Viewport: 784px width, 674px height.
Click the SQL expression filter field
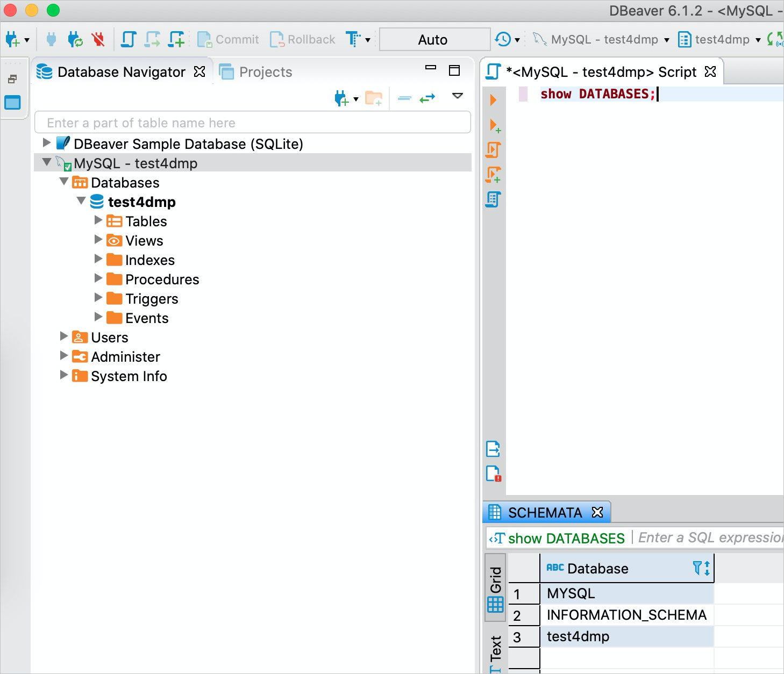tap(710, 538)
